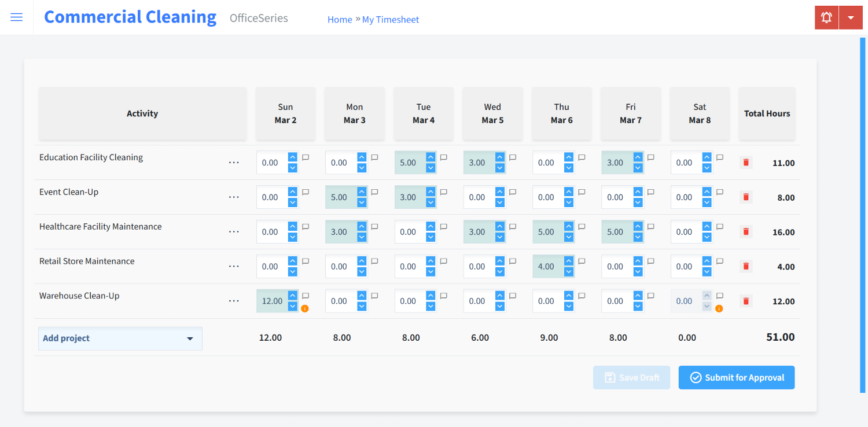Image resolution: width=868 pixels, height=427 pixels.
Task: Click the info icon beside Warehouse Clean-Up Saturday
Action: [x=719, y=308]
